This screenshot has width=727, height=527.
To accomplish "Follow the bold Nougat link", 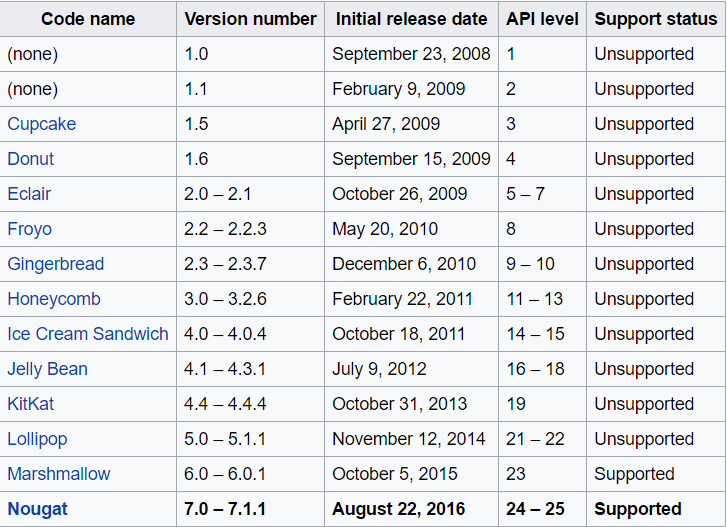I will click(x=38, y=509).
